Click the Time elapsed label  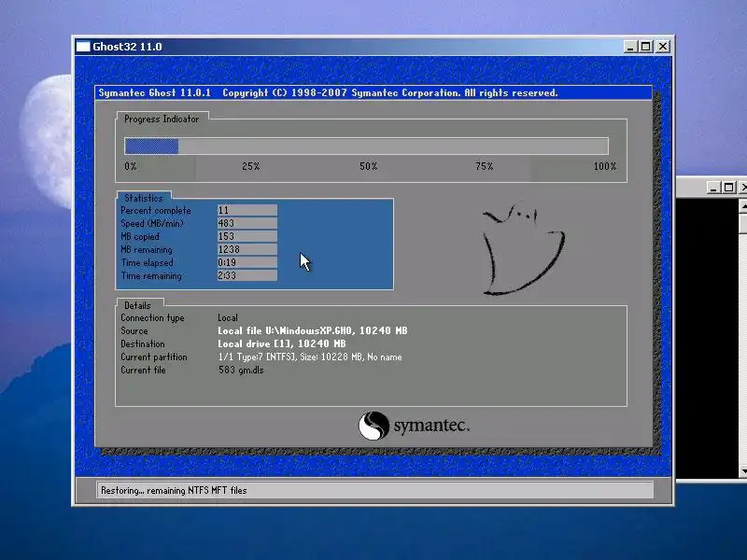click(x=147, y=262)
